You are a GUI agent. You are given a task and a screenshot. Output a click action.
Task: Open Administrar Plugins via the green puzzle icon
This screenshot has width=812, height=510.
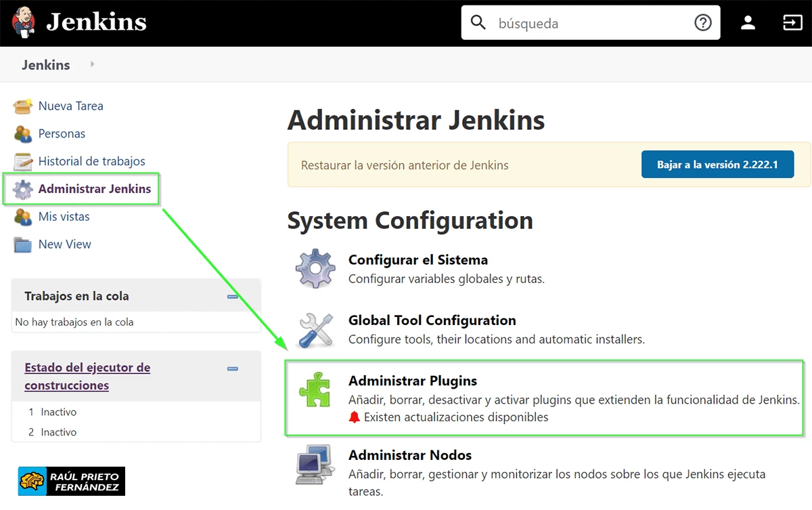click(x=315, y=391)
